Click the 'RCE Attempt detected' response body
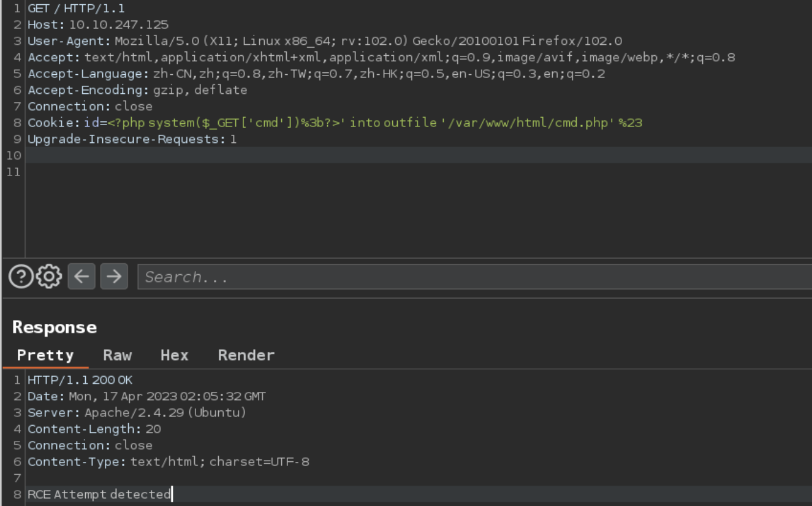Viewport: 812px width, 506px height. click(x=99, y=494)
